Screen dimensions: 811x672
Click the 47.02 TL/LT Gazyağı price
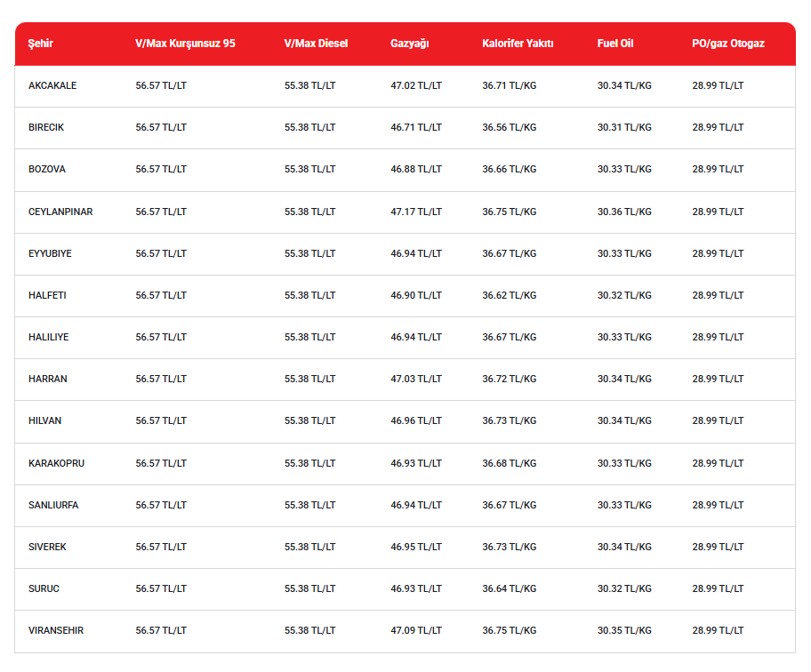pyautogui.click(x=416, y=86)
